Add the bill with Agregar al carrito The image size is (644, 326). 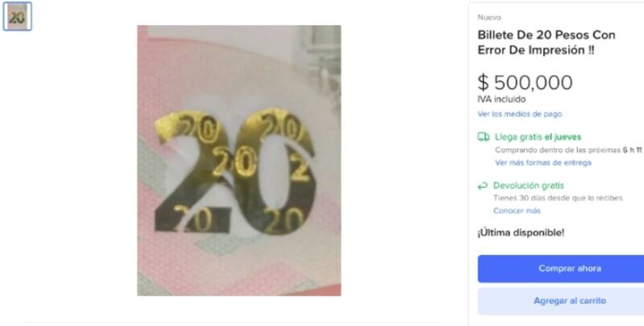tap(569, 301)
